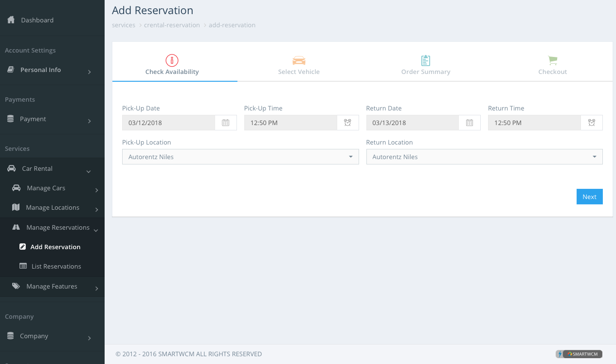Click the Checkout shopping cart icon

point(553,60)
